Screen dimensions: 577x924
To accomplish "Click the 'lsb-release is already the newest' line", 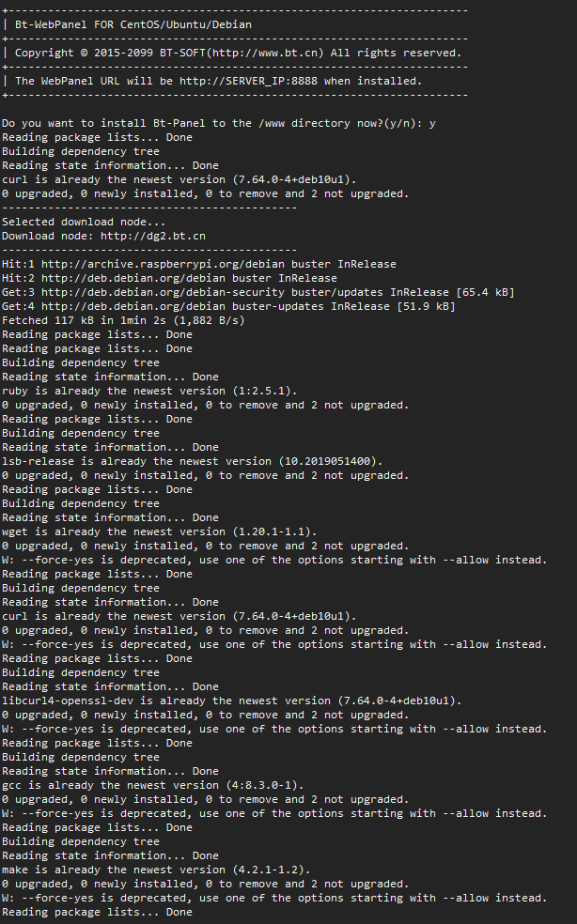I will coord(193,461).
